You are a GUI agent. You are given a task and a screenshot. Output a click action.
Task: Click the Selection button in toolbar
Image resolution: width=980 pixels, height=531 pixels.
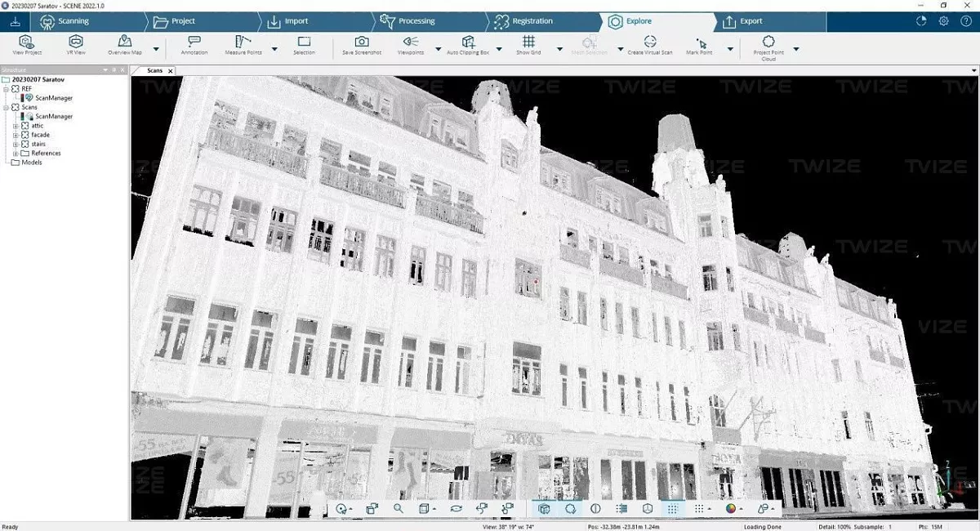(x=304, y=42)
